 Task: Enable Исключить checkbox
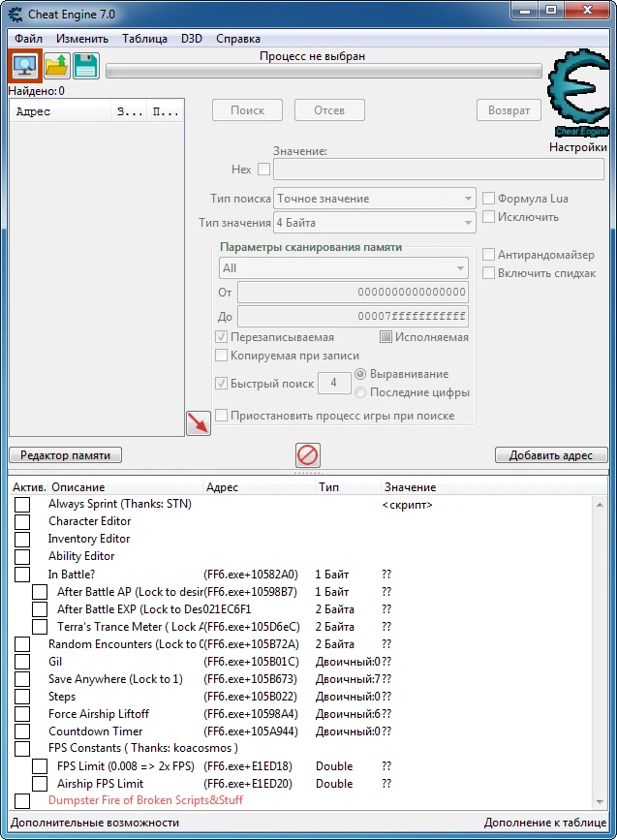(488, 217)
